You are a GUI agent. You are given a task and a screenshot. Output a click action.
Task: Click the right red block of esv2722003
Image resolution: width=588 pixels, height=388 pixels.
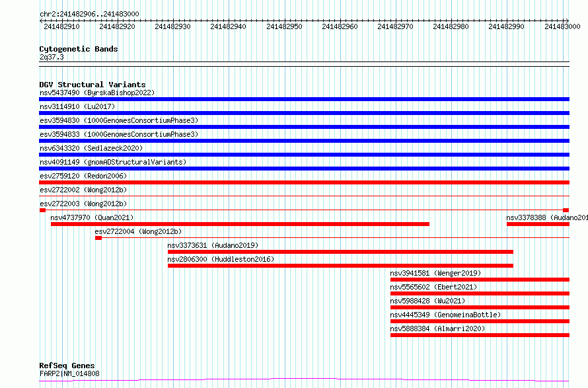point(566,210)
